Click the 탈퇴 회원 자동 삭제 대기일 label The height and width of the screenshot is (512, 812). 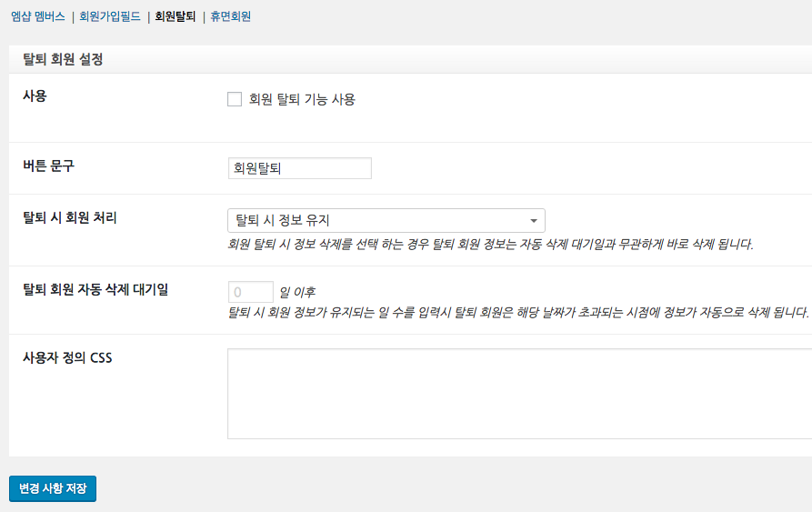[95, 289]
